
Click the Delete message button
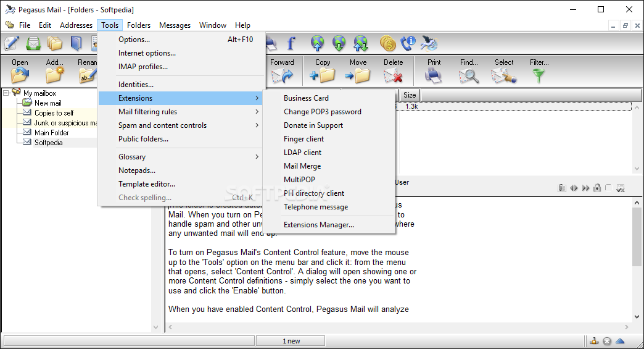(393, 70)
